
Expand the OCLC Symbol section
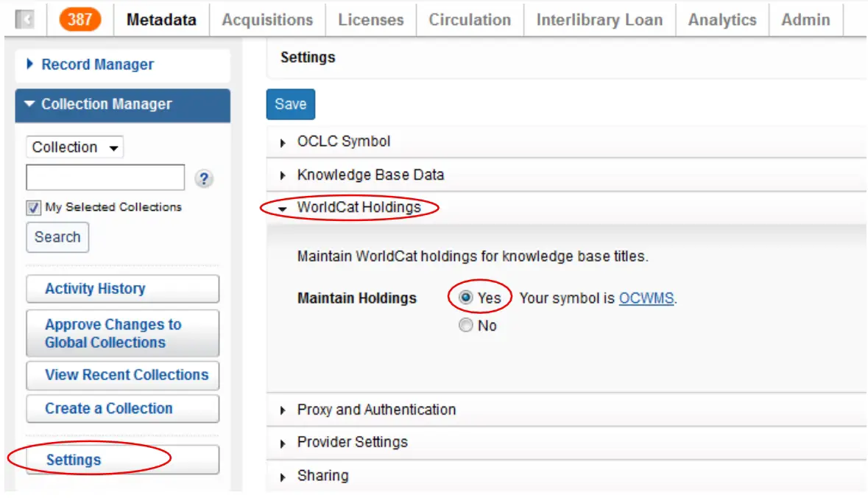(x=343, y=141)
